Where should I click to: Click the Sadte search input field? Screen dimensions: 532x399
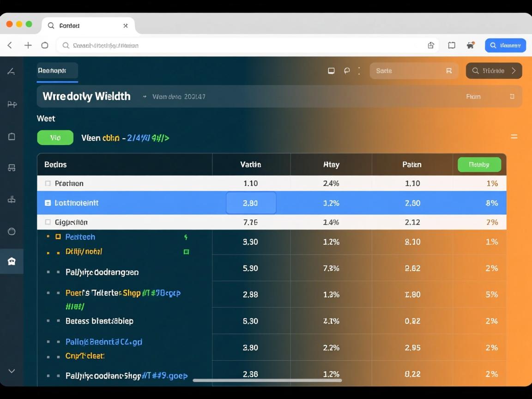coord(406,71)
